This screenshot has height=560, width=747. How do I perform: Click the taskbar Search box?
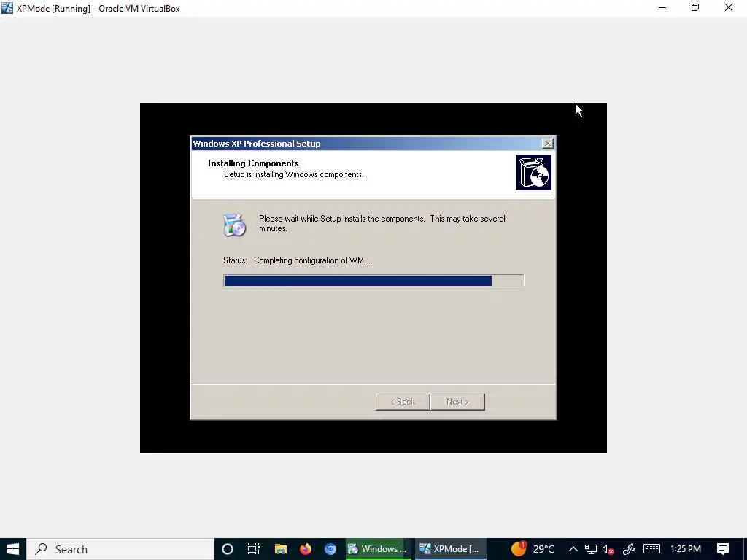(x=120, y=549)
